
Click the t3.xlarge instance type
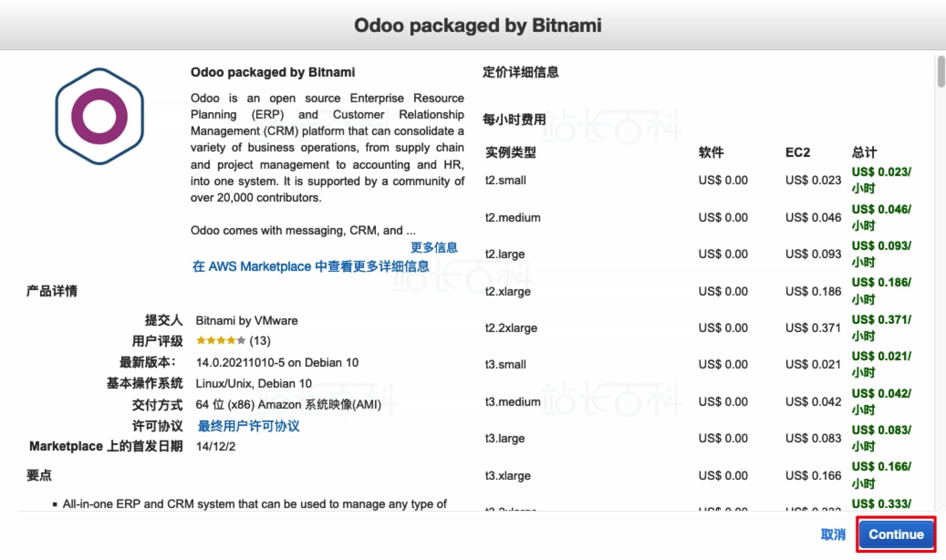click(508, 476)
